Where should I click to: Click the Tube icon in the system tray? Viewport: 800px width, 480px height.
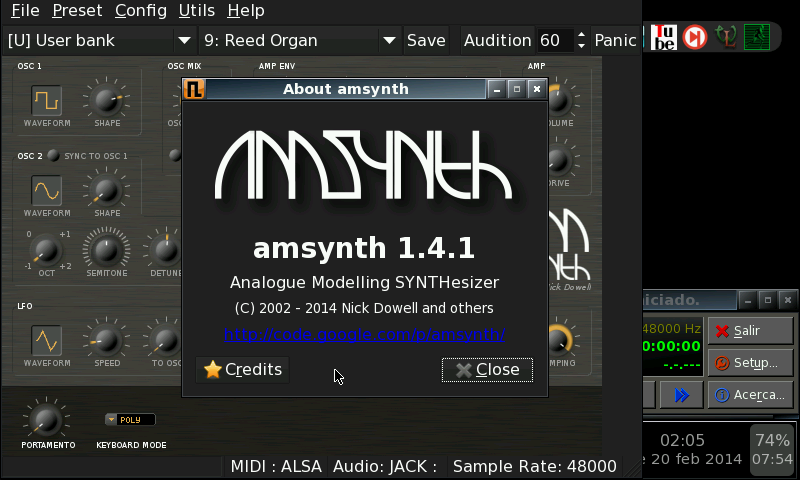[664, 37]
